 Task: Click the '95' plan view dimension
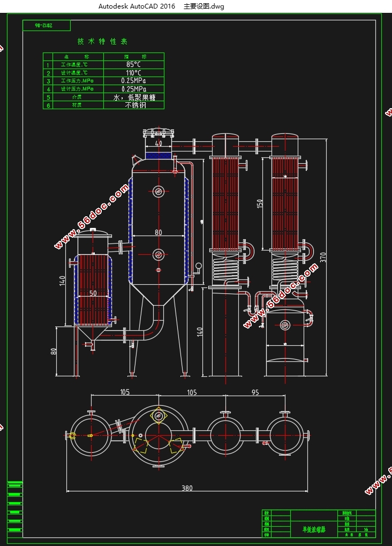coord(255,392)
